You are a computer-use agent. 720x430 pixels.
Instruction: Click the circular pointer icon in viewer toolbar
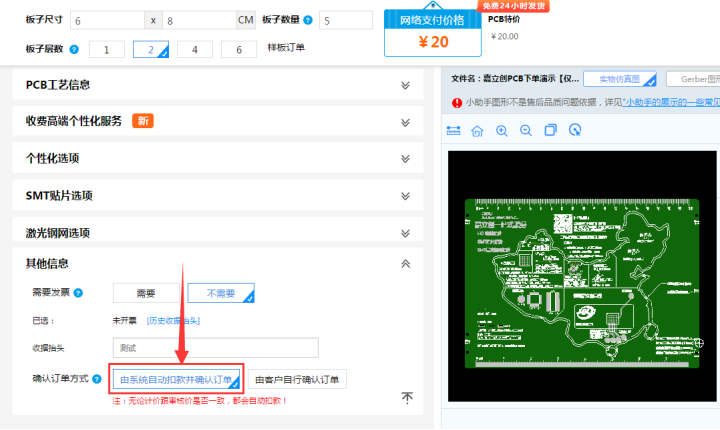575,130
